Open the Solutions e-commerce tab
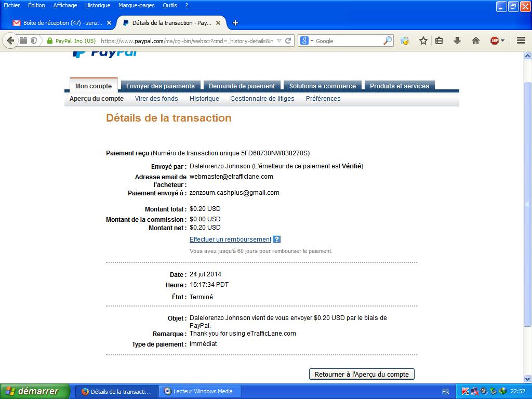532x399 pixels. 323,86
